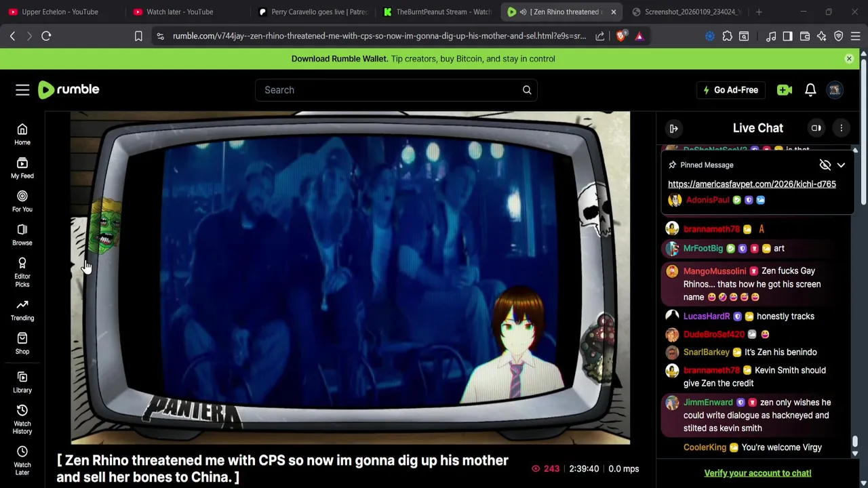Go back to previous page
The width and height of the screenshot is (868, 488).
pyautogui.click(x=12, y=36)
